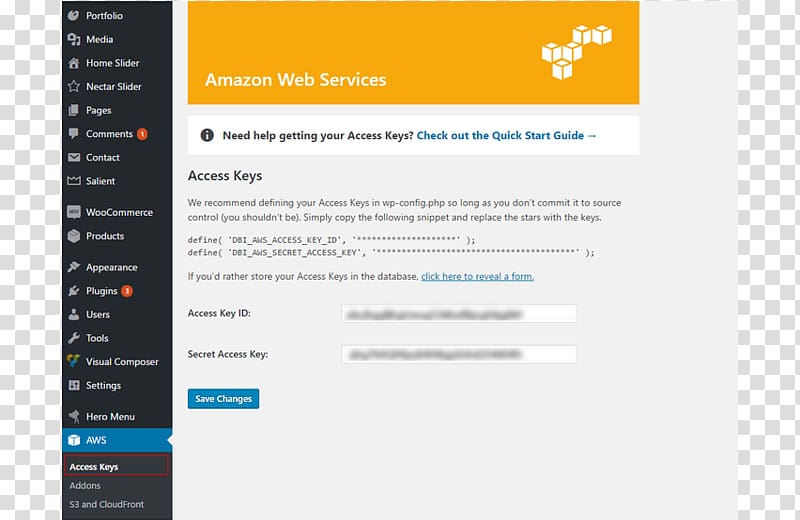Viewport: 800px width, 520px height.
Task: Open Nectar Slider menu item
Action: pyautogui.click(x=113, y=86)
